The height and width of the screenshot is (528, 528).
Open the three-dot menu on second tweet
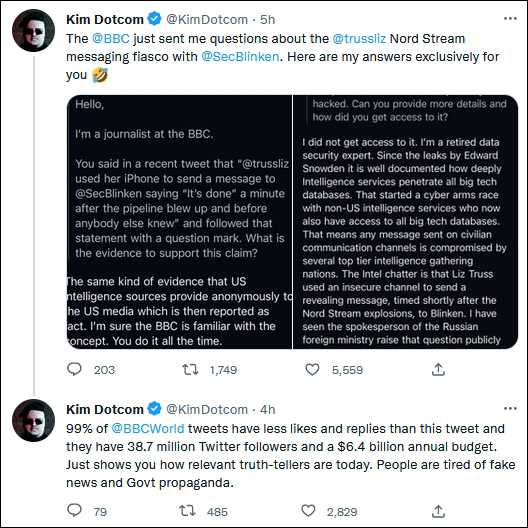510,409
